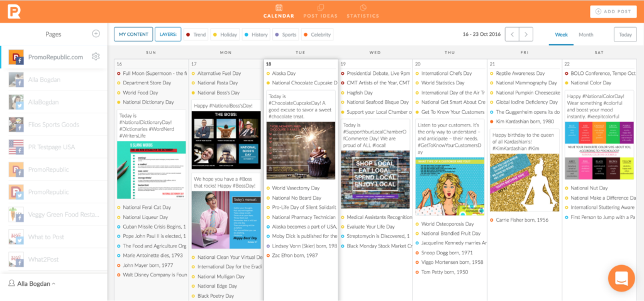
Task: Add a new page with plus icon
Action: (96, 34)
